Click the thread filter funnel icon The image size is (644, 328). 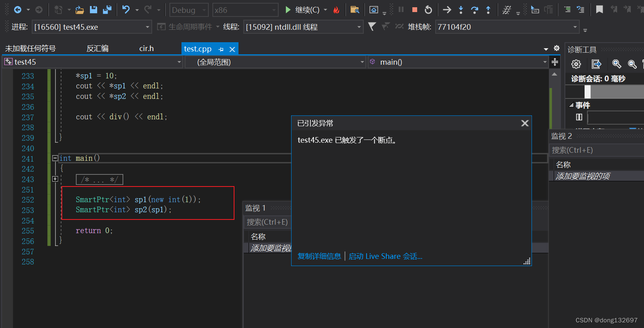(x=372, y=27)
